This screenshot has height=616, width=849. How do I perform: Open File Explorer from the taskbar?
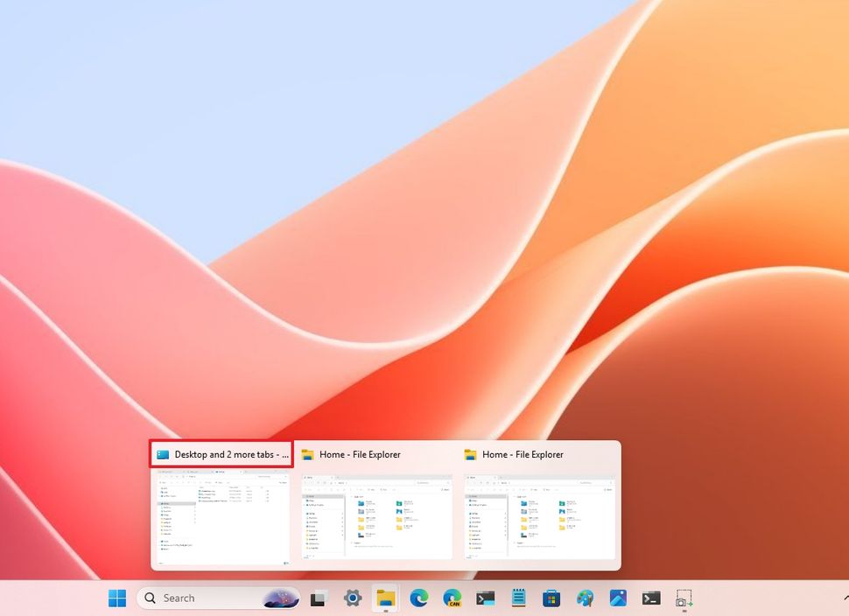point(386,598)
